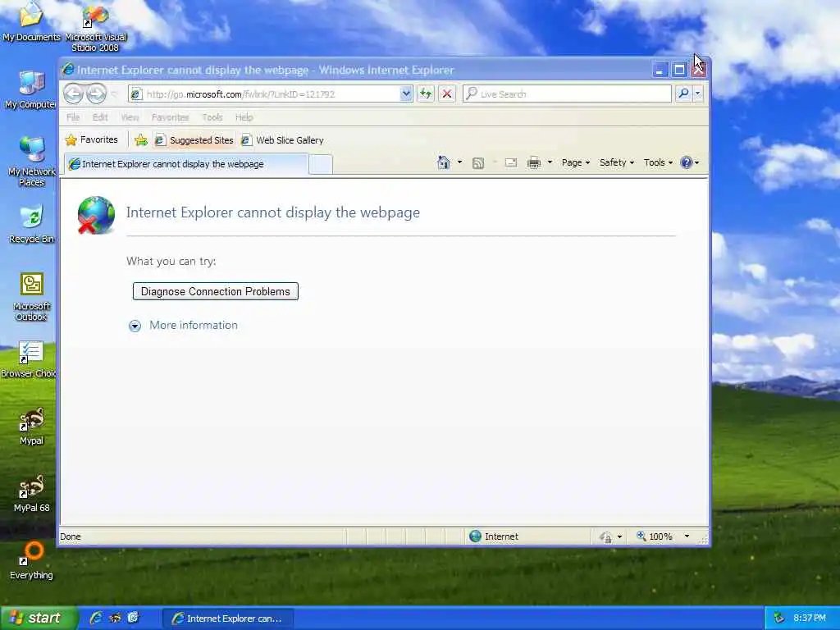Viewport: 840px width, 630px height.
Task: Open the Page dropdown menu
Action: [x=575, y=162]
